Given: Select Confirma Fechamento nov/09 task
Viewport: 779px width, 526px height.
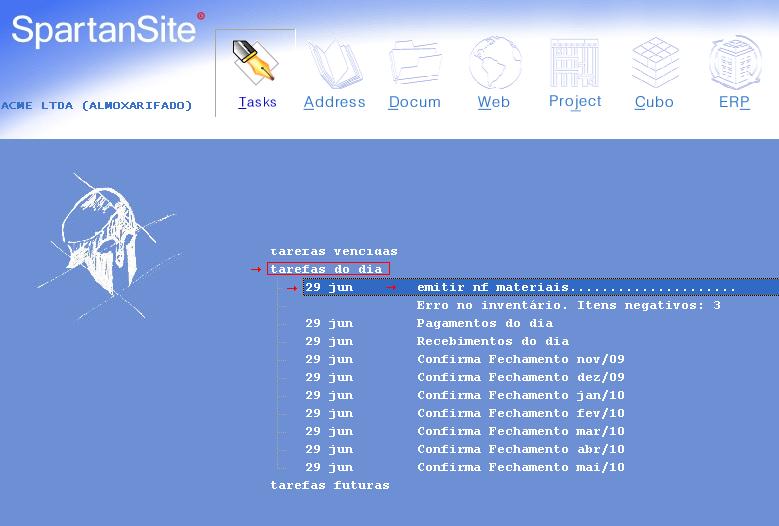Looking at the screenshot, I should tap(520, 360).
